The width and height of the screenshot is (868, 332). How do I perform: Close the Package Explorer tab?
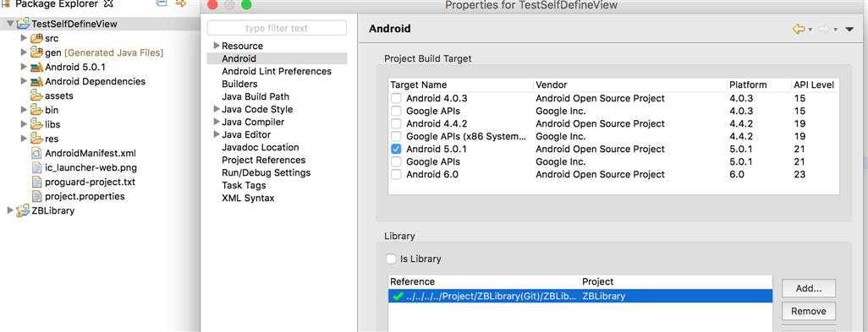pos(108,4)
